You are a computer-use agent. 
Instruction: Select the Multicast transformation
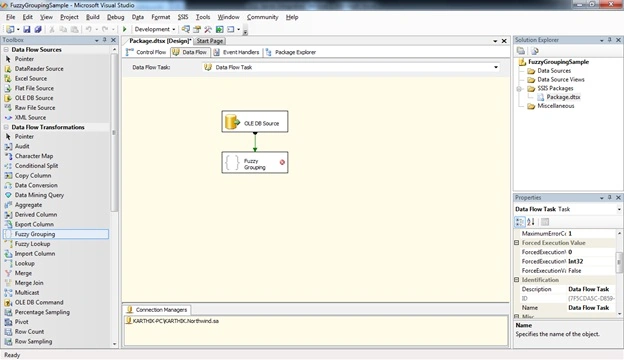point(27,292)
